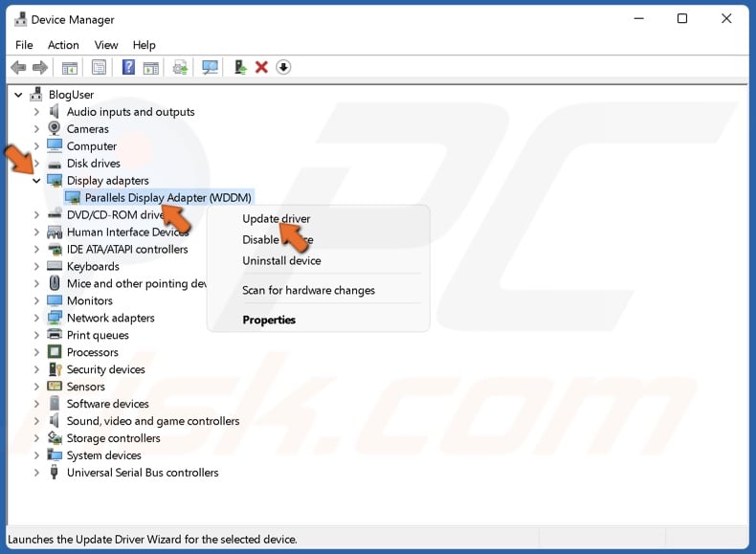Open the View menu
The width and height of the screenshot is (756, 554).
[106, 45]
